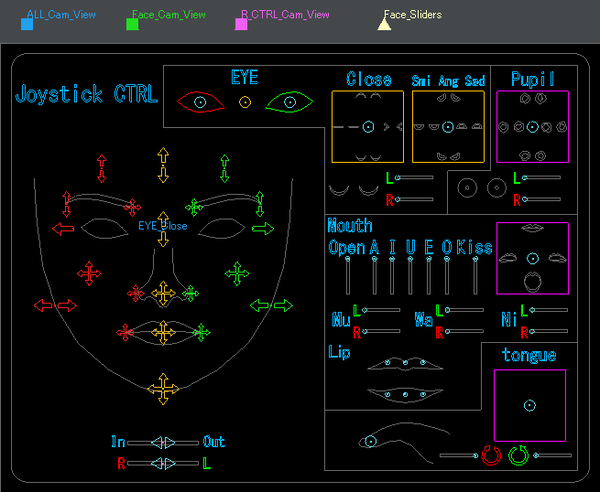The image size is (600, 492).
Task: Select the green double-arrow jaw side control
Action: click(x=271, y=305)
